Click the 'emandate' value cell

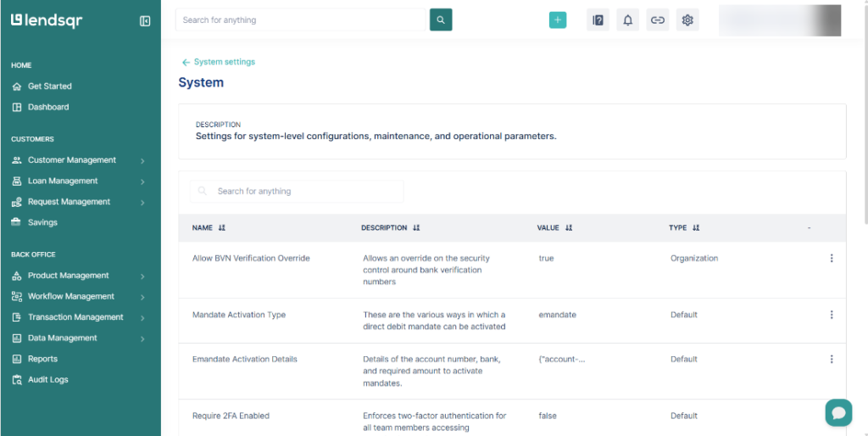558,315
